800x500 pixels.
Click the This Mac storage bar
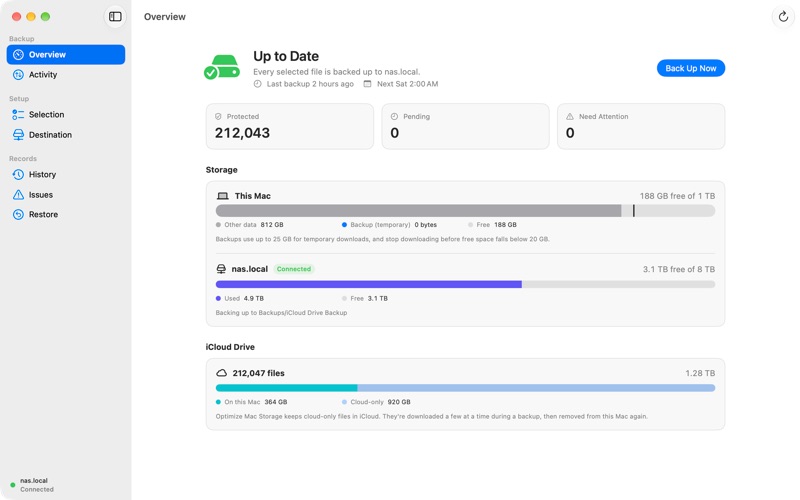[x=465, y=211]
